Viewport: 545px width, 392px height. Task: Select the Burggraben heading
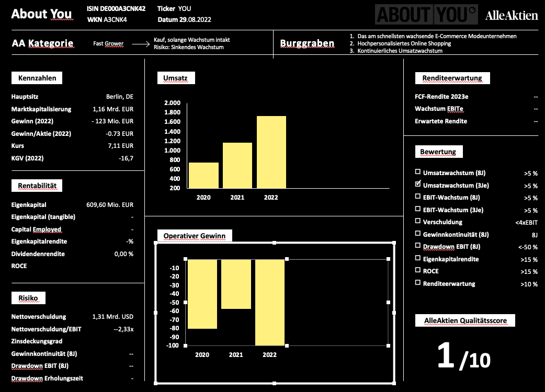click(307, 43)
